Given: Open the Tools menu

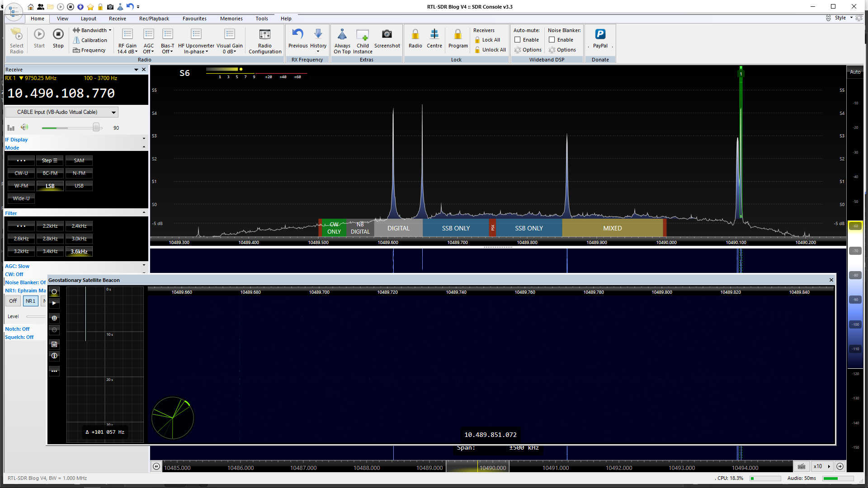Looking at the screenshot, I should click(261, 19).
